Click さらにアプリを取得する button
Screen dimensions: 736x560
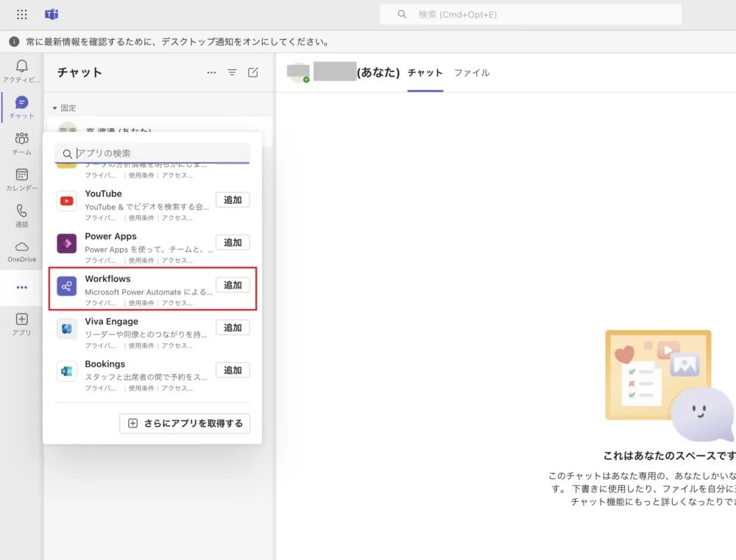[185, 423]
